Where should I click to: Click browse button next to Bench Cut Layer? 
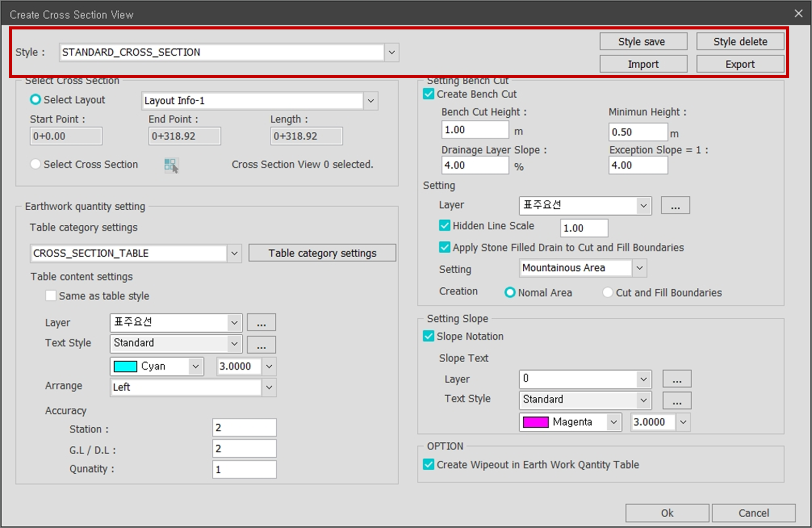pos(675,205)
